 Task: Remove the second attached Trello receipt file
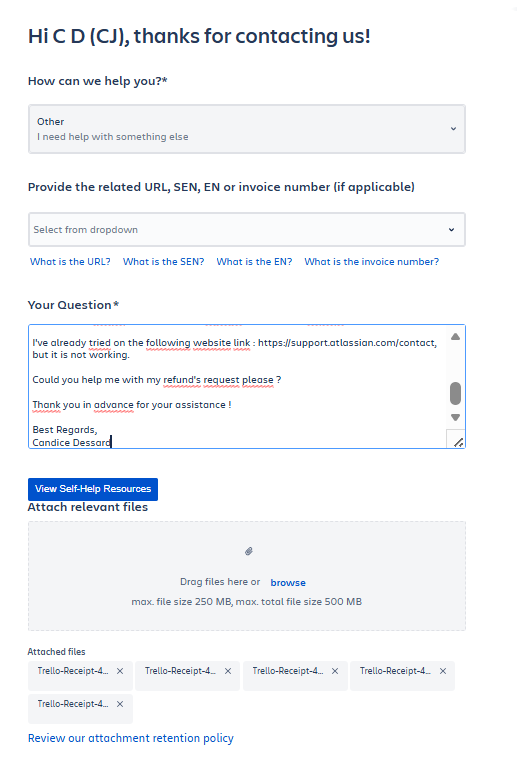[x=227, y=671]
